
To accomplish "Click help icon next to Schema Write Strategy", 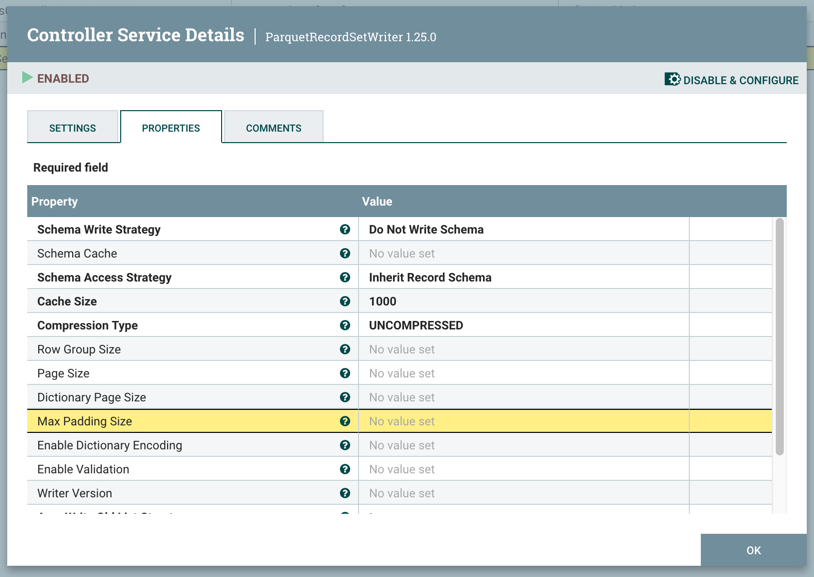I will [345, 230].
